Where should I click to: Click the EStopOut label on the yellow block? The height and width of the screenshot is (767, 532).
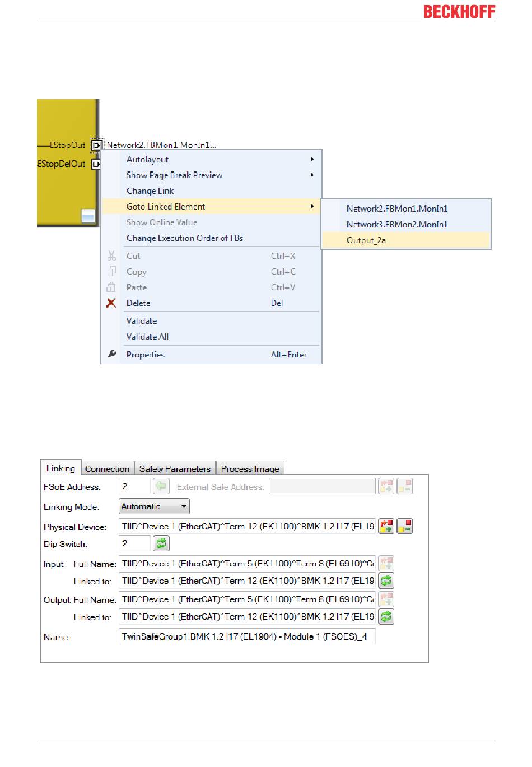pos(67,145)
